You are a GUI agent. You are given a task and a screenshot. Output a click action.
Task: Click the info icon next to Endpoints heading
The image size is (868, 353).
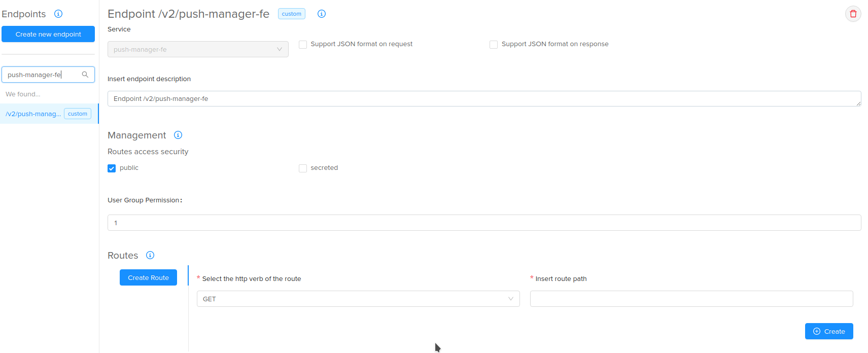[x=58, y=14]
